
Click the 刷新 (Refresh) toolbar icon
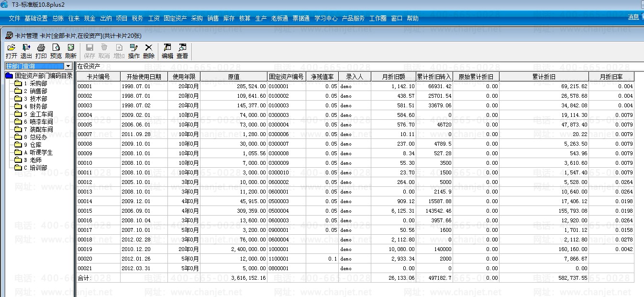point(71,51)
